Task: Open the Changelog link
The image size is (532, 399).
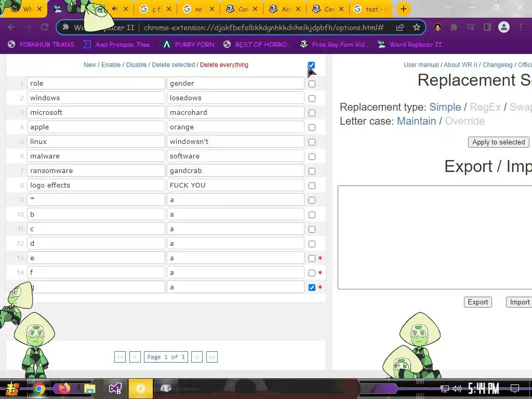Action: (x=497, y=65)
